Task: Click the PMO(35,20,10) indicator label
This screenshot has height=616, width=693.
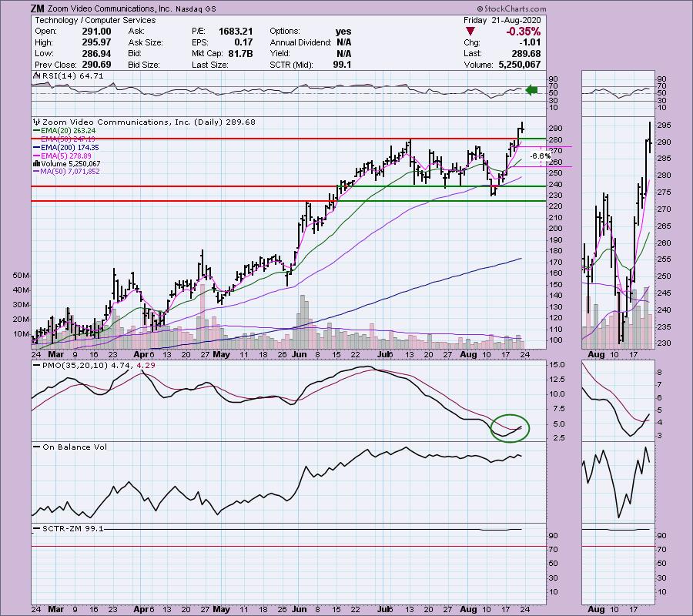Action: pos(74,366)
